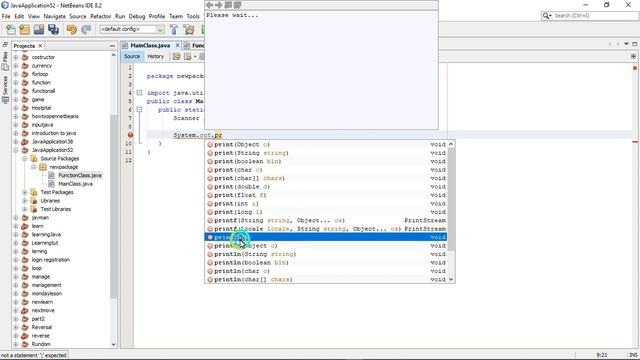Click the Build Project hammer icon
The image size is (640, 360).
pos(174,29)
